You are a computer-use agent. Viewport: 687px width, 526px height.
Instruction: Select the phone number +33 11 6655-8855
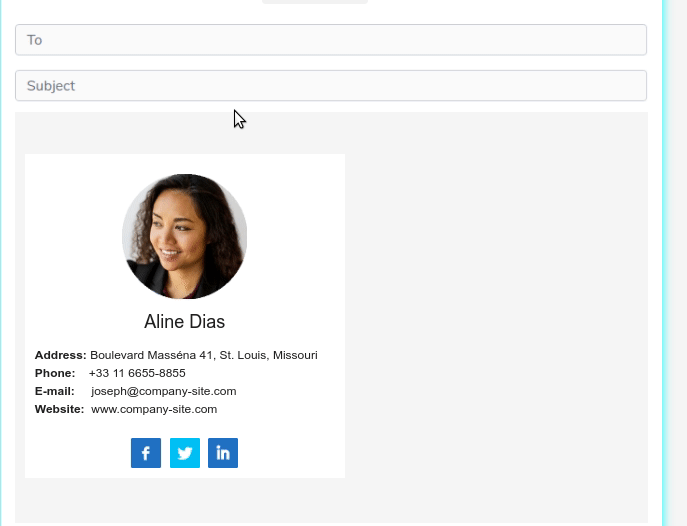137,373
